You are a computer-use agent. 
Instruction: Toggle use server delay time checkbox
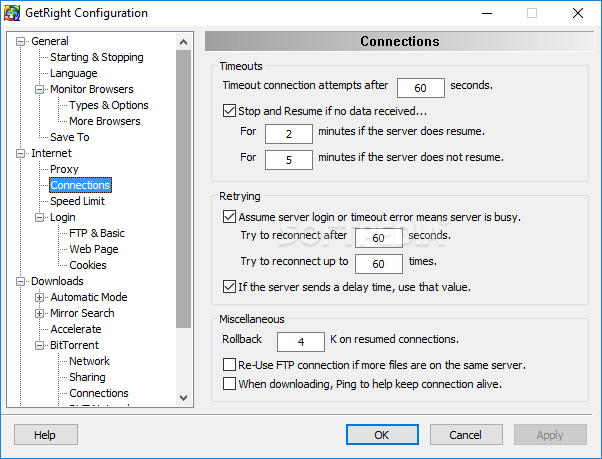coord(229,287)
